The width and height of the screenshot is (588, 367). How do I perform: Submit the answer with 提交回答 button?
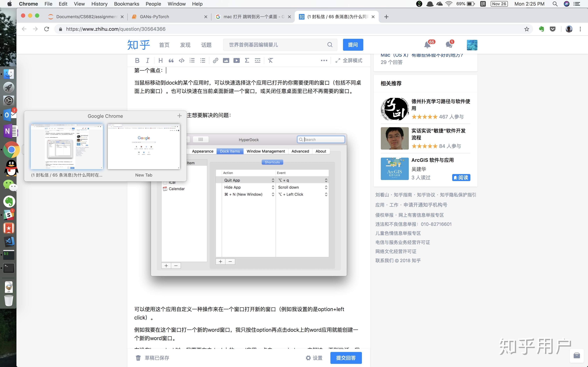click(x=346, y=358)
